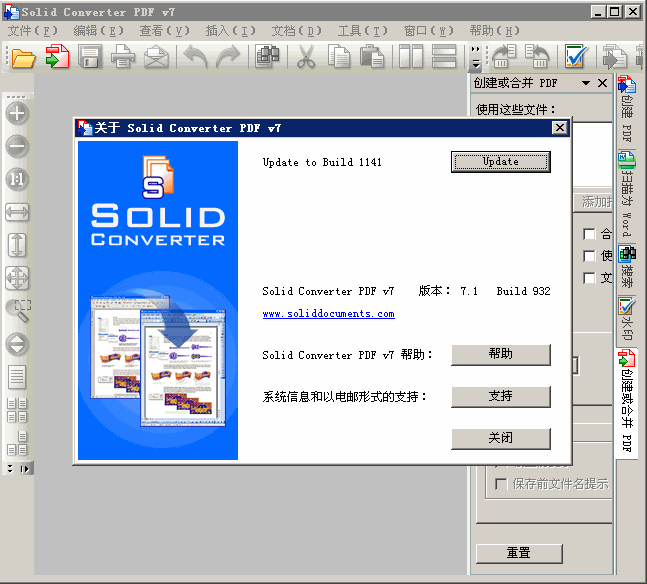Select the two-column side-by-side view icon
The height and width of the screenshot is (584, 647).
[x=411, y=57]
